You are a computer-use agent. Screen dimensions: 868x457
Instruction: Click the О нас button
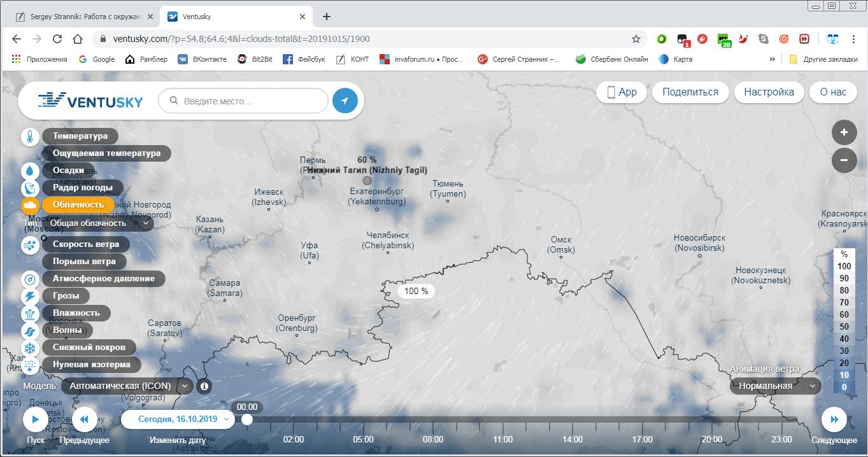[x=833, y=92]
